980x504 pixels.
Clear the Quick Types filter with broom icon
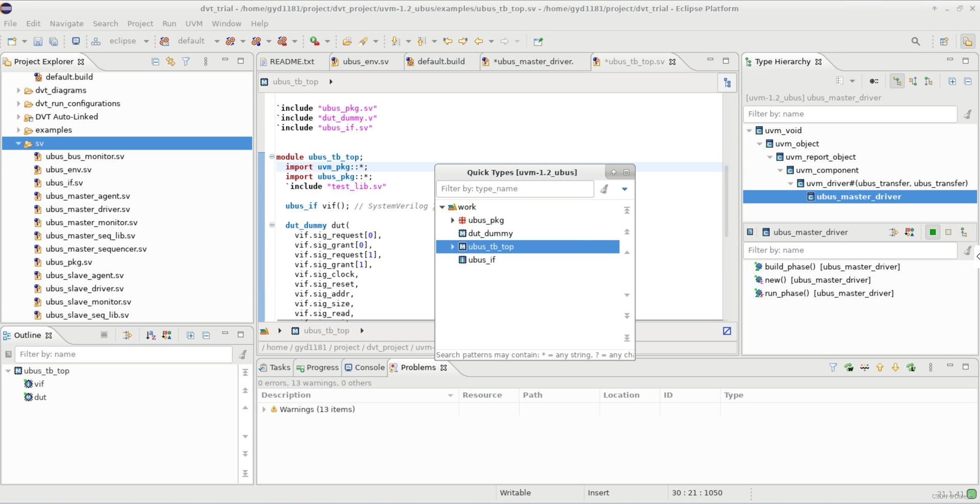coord(604,189)
